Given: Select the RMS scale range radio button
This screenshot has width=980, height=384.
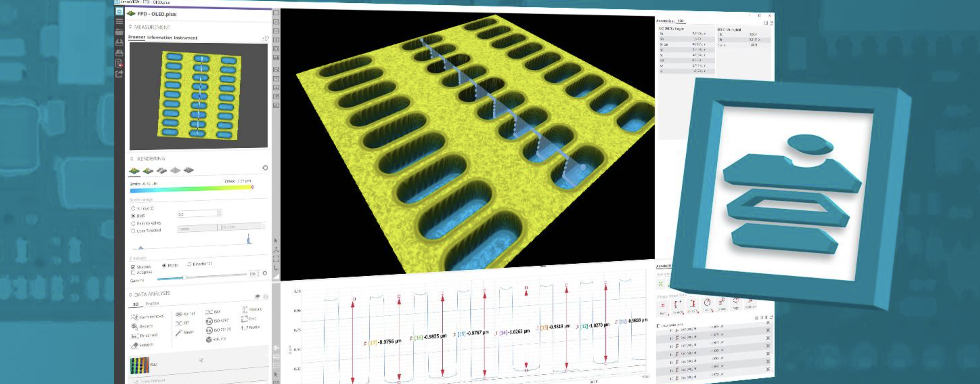Looking at the screenshot, I should pos(133,216).
